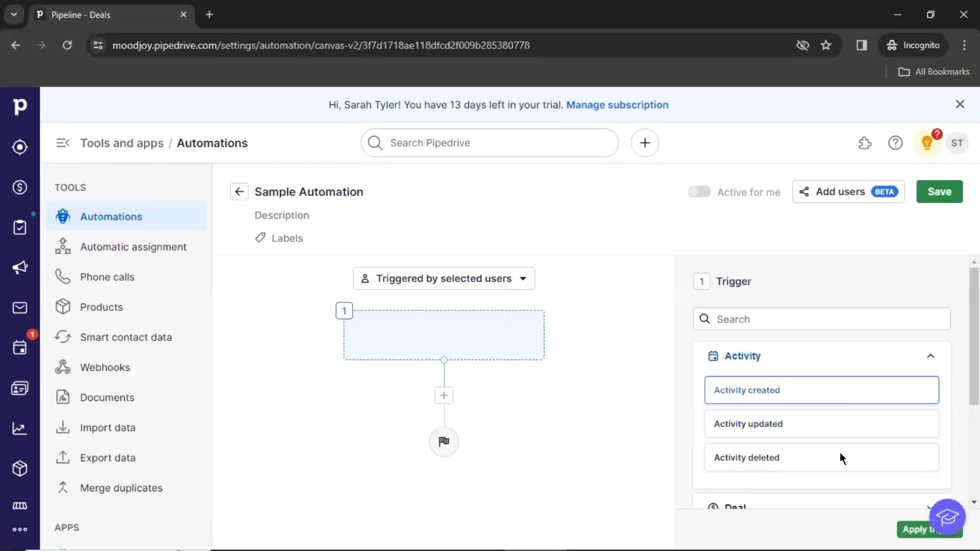Toggle the Active for me switch
The height and width of the screenshot is (551, 980).
(x=699, y=192)
